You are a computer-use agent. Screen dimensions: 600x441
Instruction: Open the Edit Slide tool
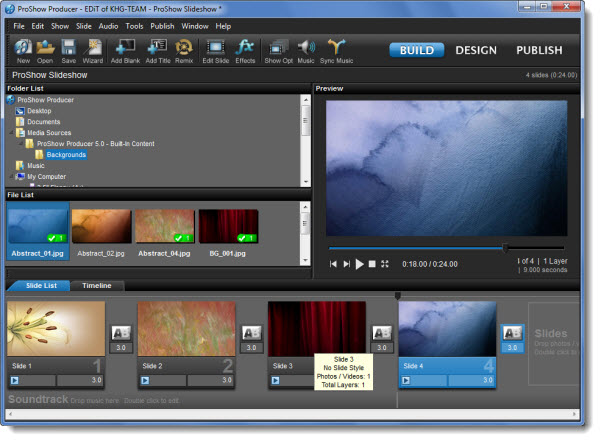click(216, 49)
